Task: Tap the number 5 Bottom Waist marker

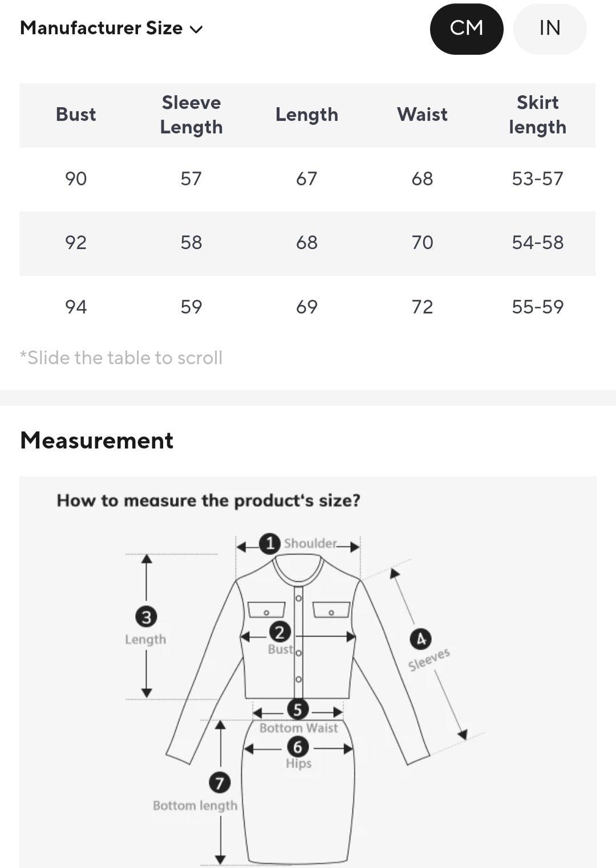Action: [x=298, y=710]
